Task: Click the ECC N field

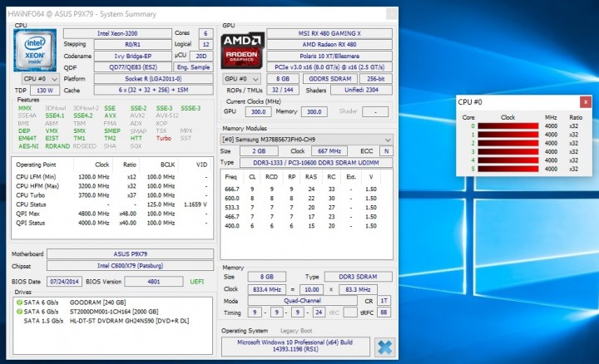Action: click(386, 151)
